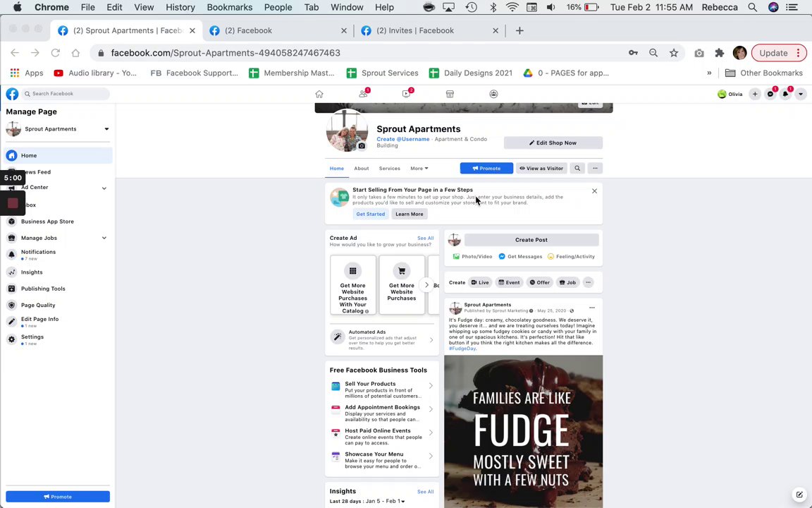
Task: Open Sell Your Products business tool
Action: [x=381, y=389]
